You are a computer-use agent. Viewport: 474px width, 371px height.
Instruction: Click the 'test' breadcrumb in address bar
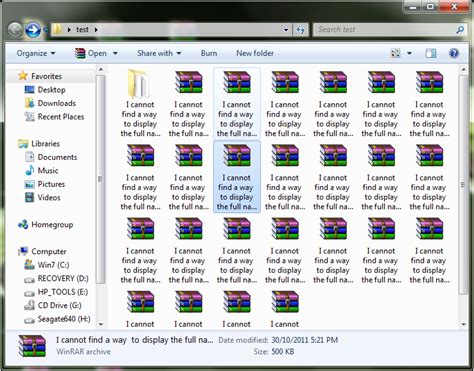pyautogui.click(x=82, y=30)
